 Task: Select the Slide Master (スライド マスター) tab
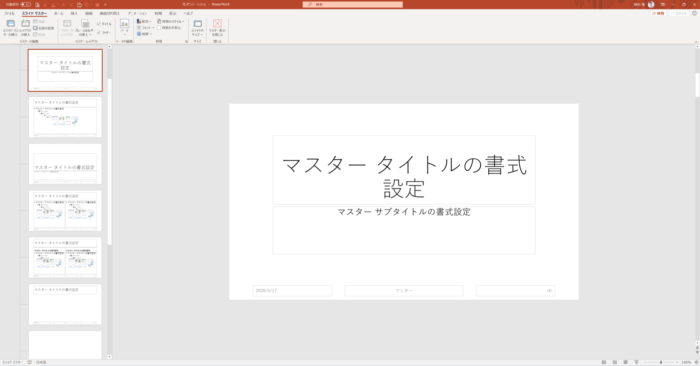coord(34,13)
